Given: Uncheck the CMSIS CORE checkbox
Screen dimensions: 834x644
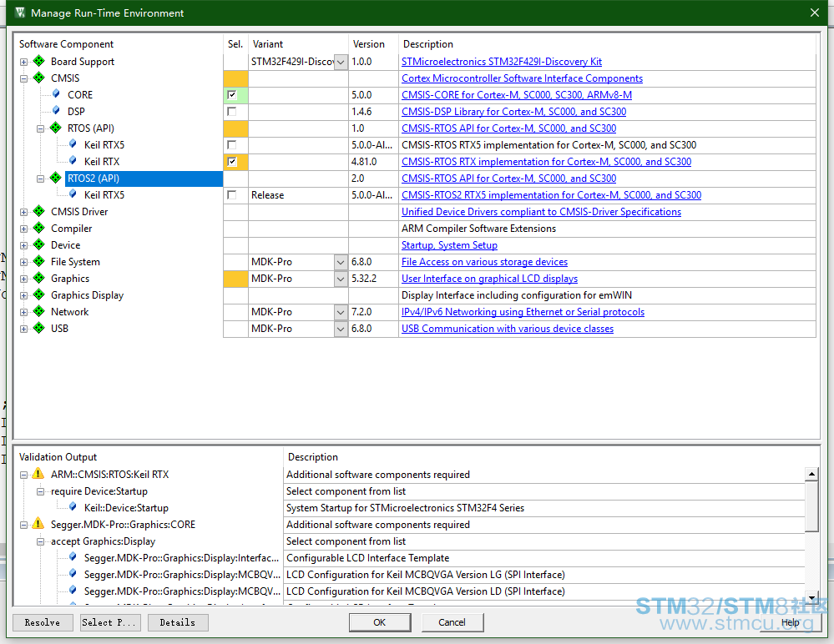Looking at the screenshot, I should pyautogui.click(x=232, y=94).
